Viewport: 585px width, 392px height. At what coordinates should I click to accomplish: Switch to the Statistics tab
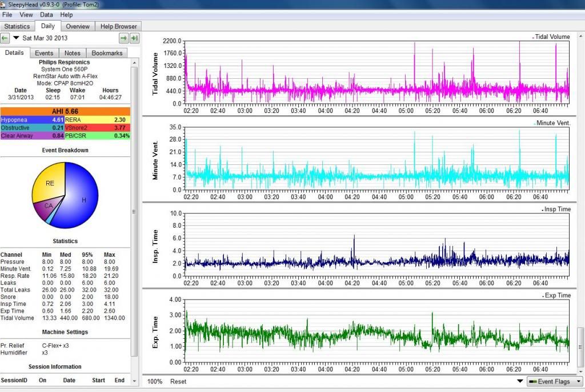[x=17, y=26]
